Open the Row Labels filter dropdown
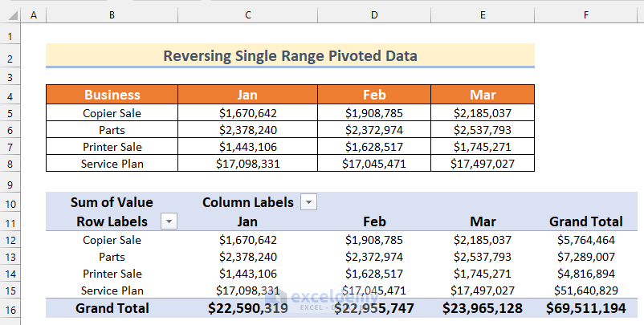 tap(169, 221)
